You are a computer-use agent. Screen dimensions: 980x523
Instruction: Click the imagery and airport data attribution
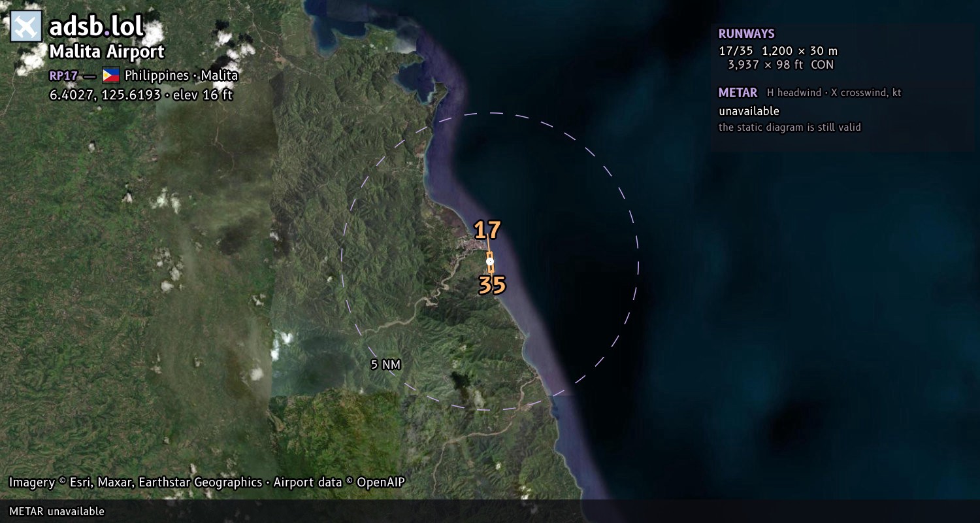tap(207, 482)
